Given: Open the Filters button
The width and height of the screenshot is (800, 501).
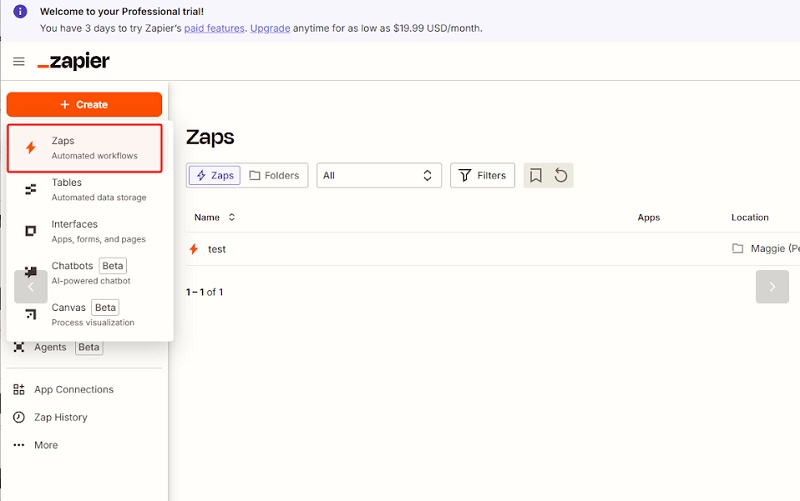Looking at the screenshot, I should (x=482, y=176).
